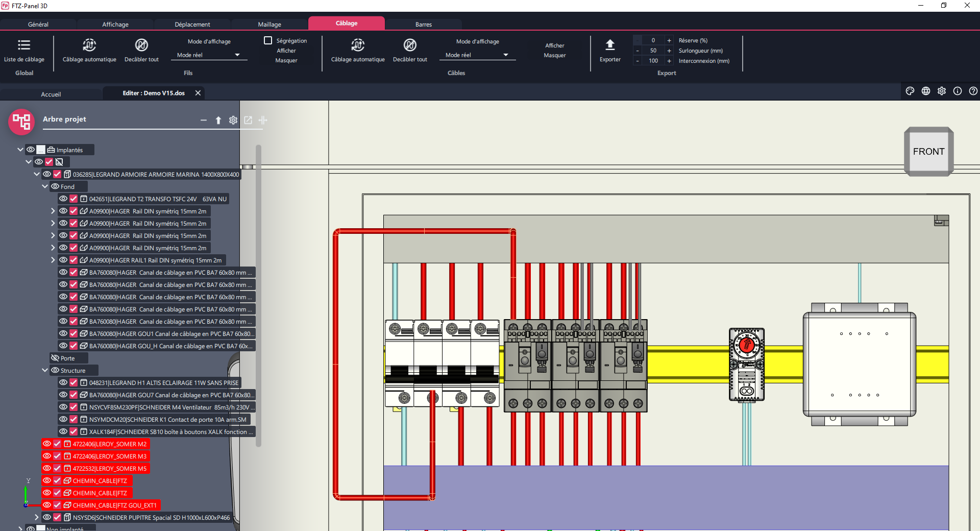This screenshot has width=980, height=531.
Task: Open the info icon at top right
Action: click(957, 91)
